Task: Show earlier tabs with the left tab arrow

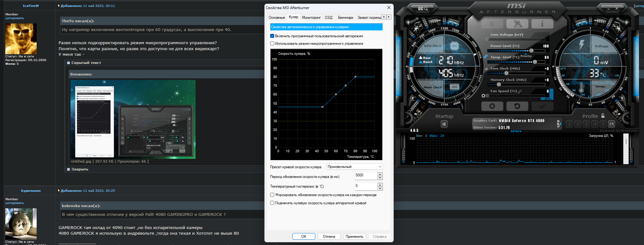Action: click(384, 17)
